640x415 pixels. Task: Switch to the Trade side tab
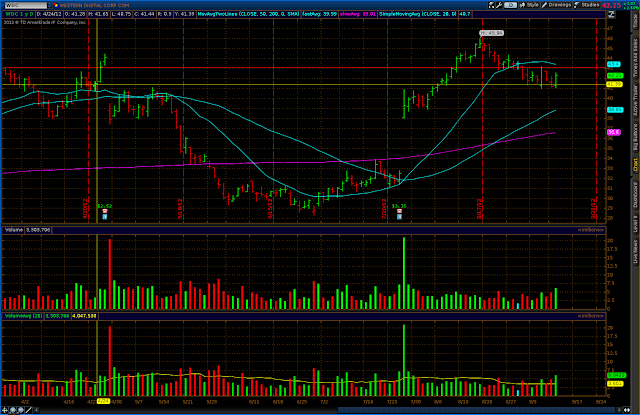(x=636, y=20)
